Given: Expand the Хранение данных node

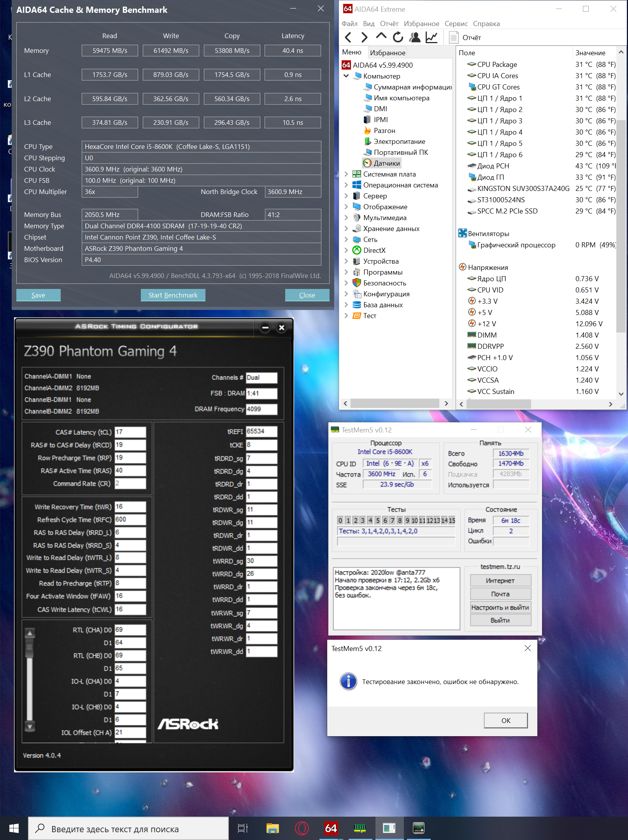Looking at the screenshot, I should coord(346,229).
